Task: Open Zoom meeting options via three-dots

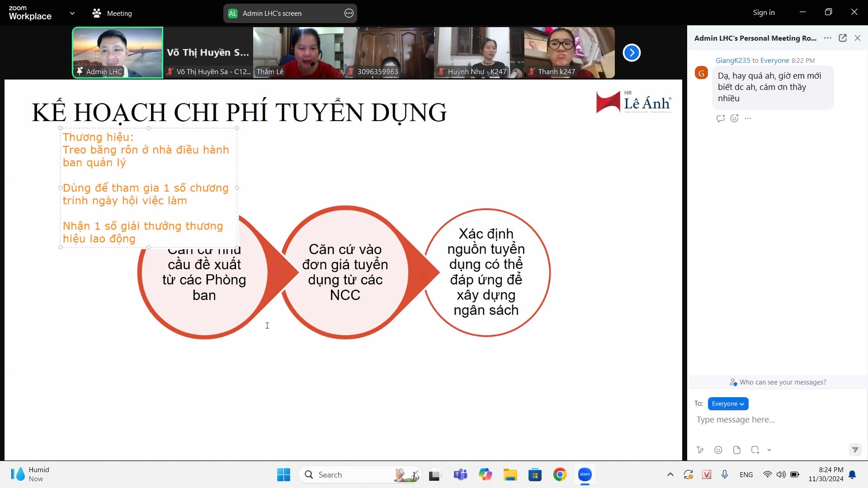Action: coord(349,14)
